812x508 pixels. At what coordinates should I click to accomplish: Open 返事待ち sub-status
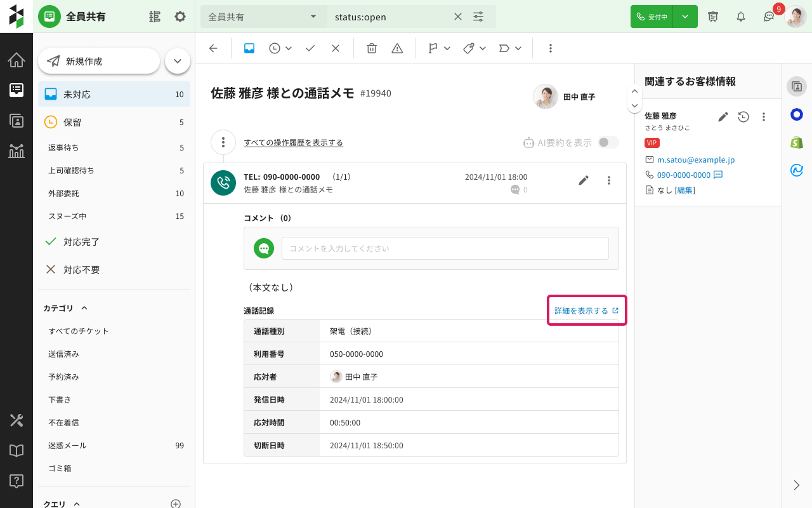coord(114,147)
